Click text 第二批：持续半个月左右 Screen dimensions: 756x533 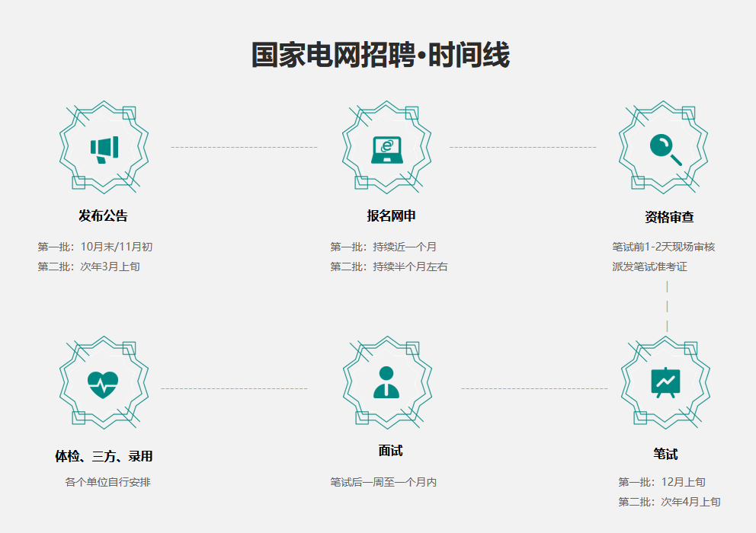tap(389, 266)
